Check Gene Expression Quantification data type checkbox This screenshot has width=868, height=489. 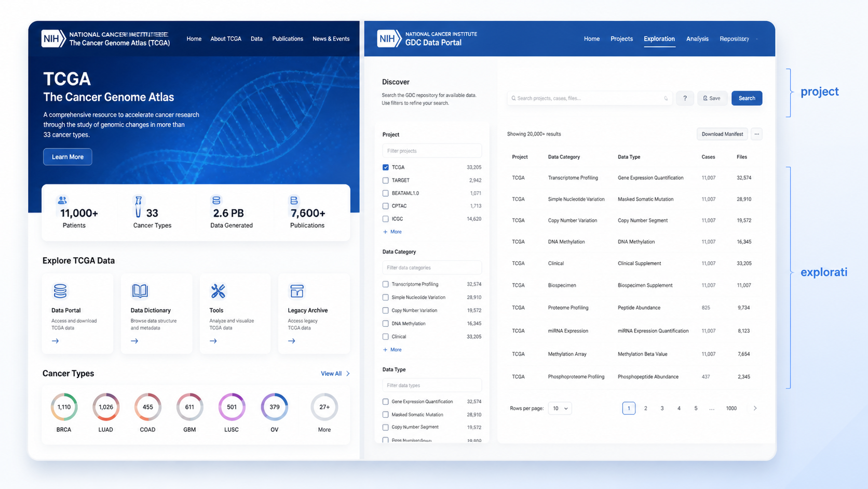385,402
